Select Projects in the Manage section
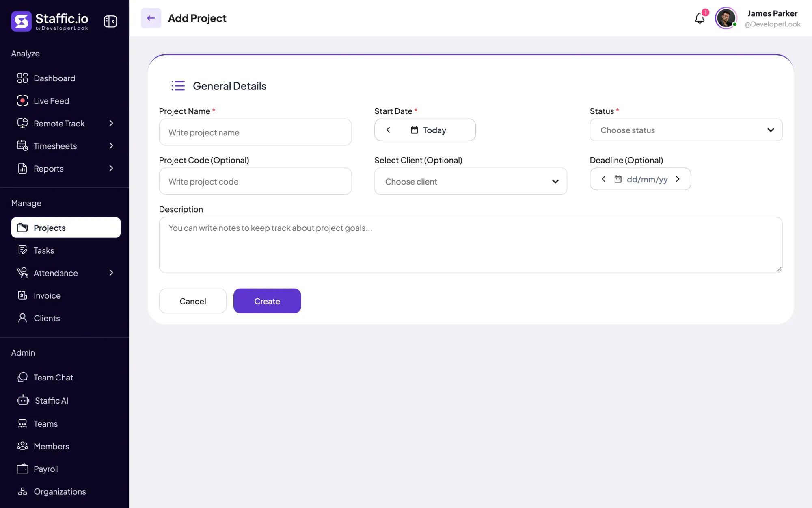812x508 pixels. (x=66, y=228)
